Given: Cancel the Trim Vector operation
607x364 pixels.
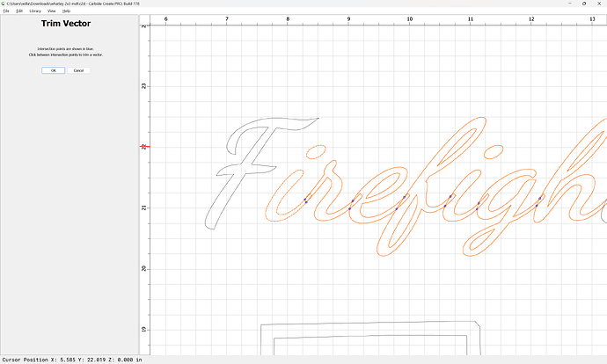Looking at the screenshot, I should (78, 70).
